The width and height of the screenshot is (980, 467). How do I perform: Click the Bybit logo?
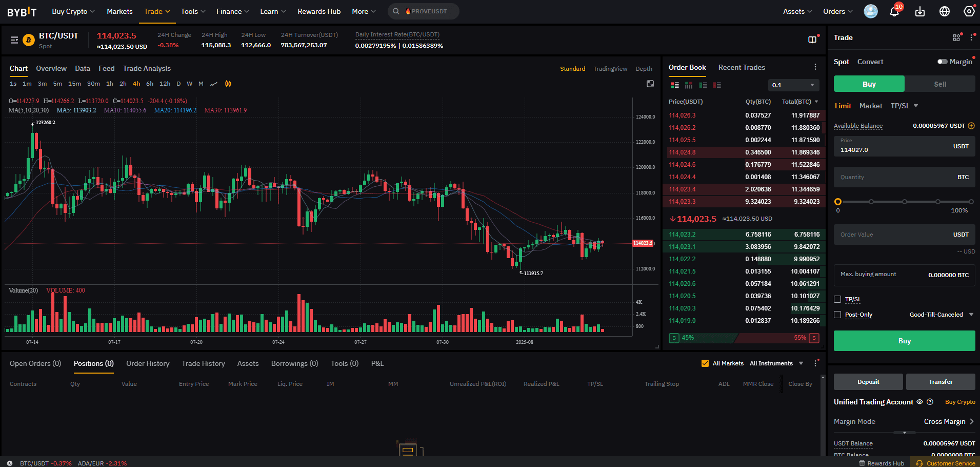[x=22, y=11]
